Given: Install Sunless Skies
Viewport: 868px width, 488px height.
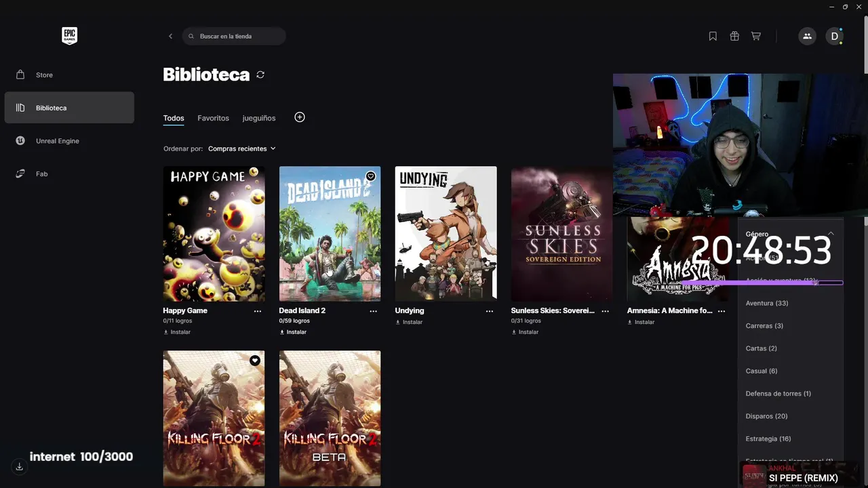Looking at the screenshot, I should click(525, 332).
